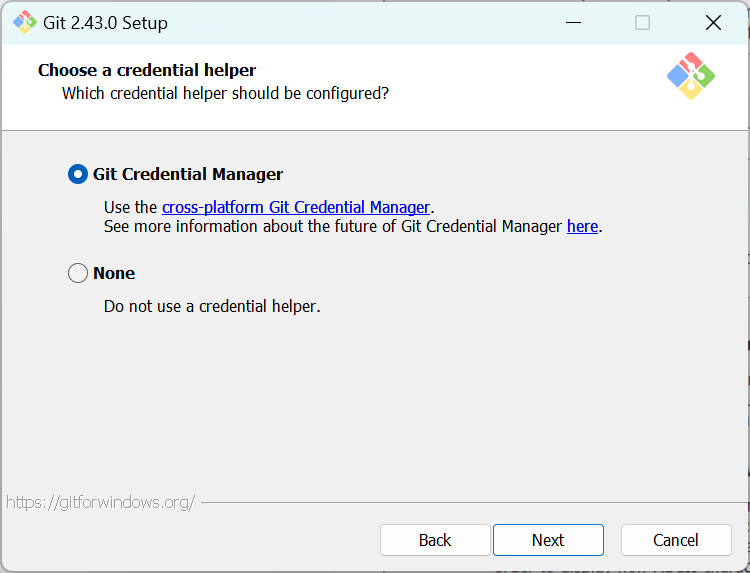
Task: Click the 'Choose a credential helper' heading
Action: (147, 70)
